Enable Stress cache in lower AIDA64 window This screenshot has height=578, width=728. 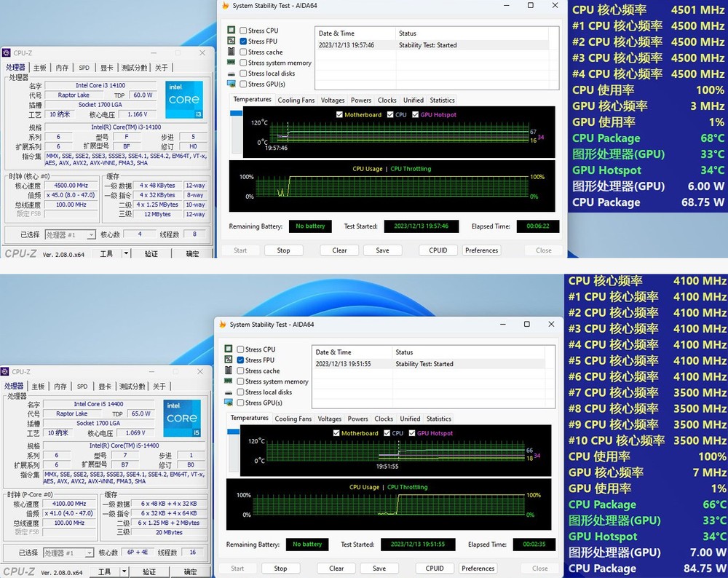tap(240, 371)
